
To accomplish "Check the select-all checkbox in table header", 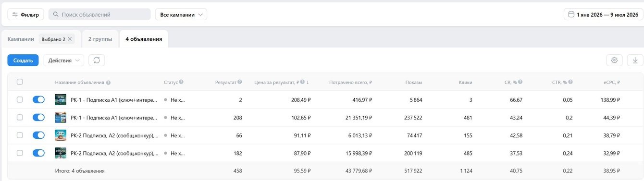I will [x=20, y=82].
